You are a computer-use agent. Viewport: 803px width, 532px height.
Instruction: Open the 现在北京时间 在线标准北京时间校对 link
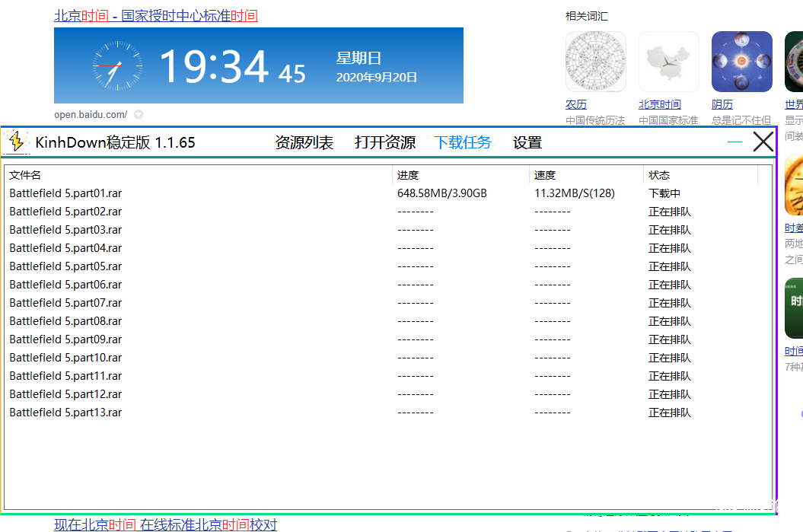click(x=165, y=524)
